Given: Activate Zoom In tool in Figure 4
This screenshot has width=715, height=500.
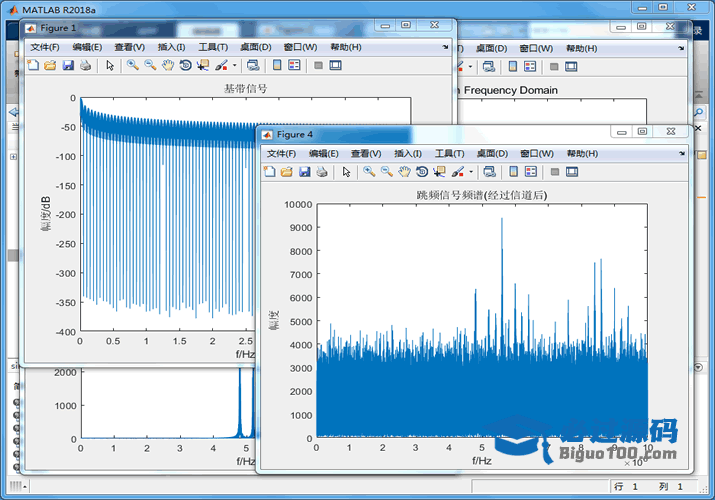Looking at the screenshot, I should coord(369,172).
